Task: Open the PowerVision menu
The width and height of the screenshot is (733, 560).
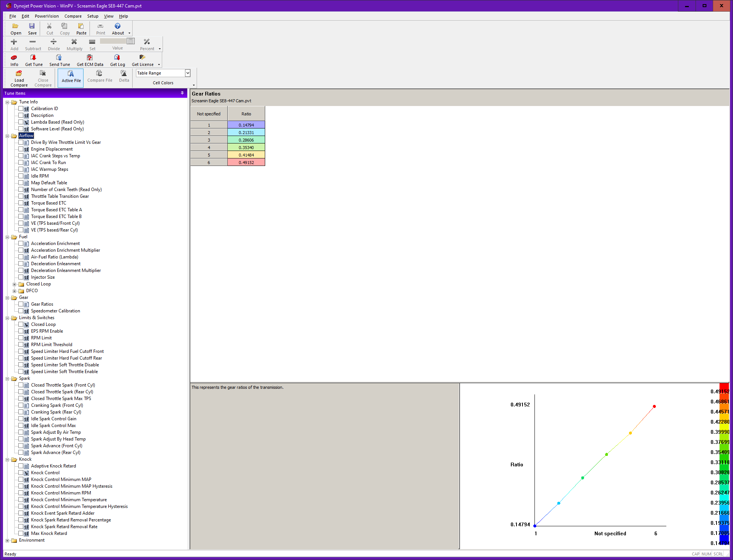Action: click(46, 16)
